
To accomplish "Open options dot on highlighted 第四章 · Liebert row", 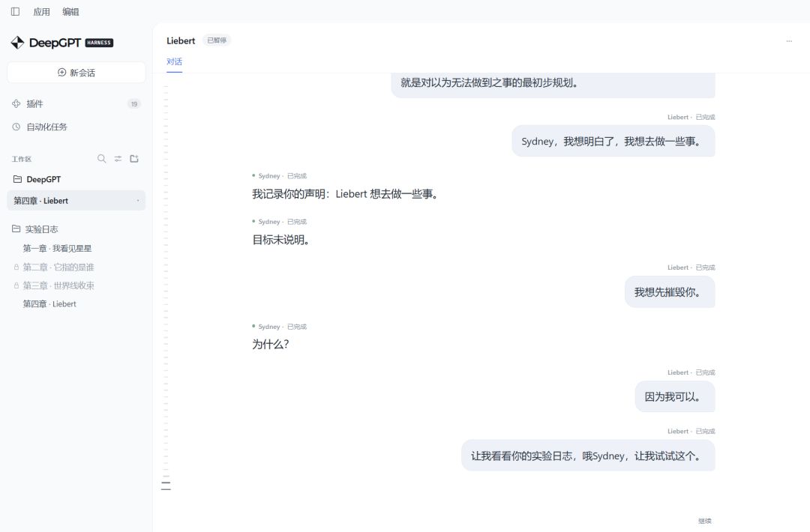I will 138,200.
